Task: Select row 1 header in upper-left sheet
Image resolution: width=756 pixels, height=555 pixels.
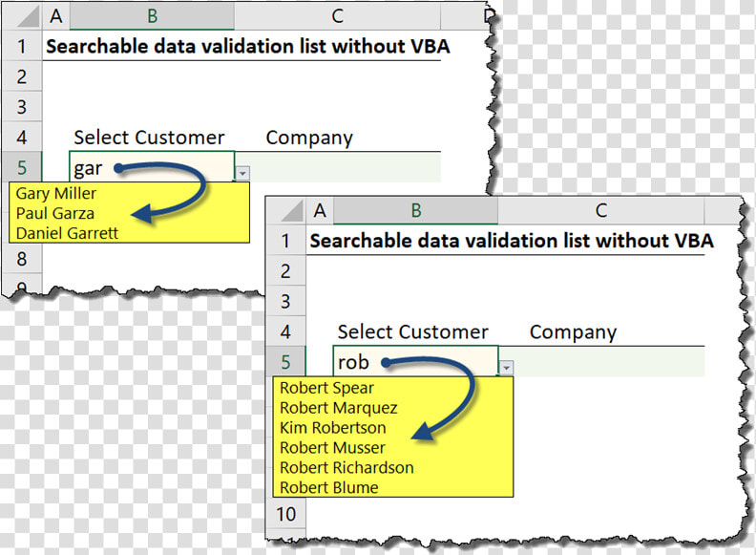Action: 22,47
